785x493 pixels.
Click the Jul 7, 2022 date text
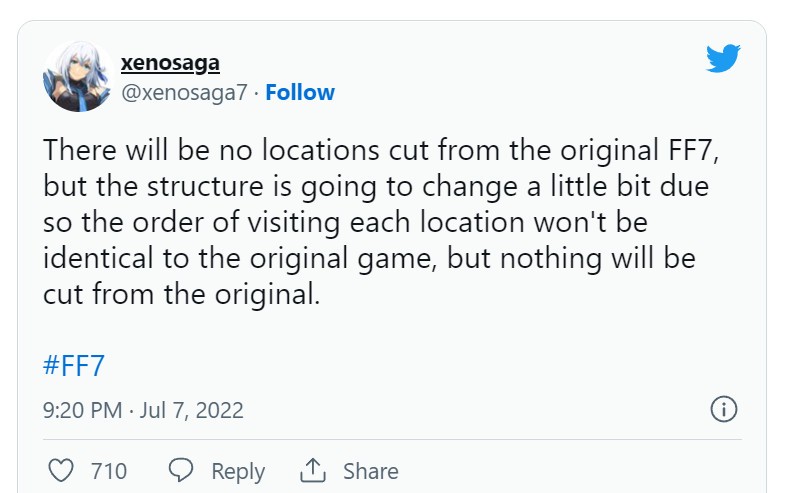192,411
